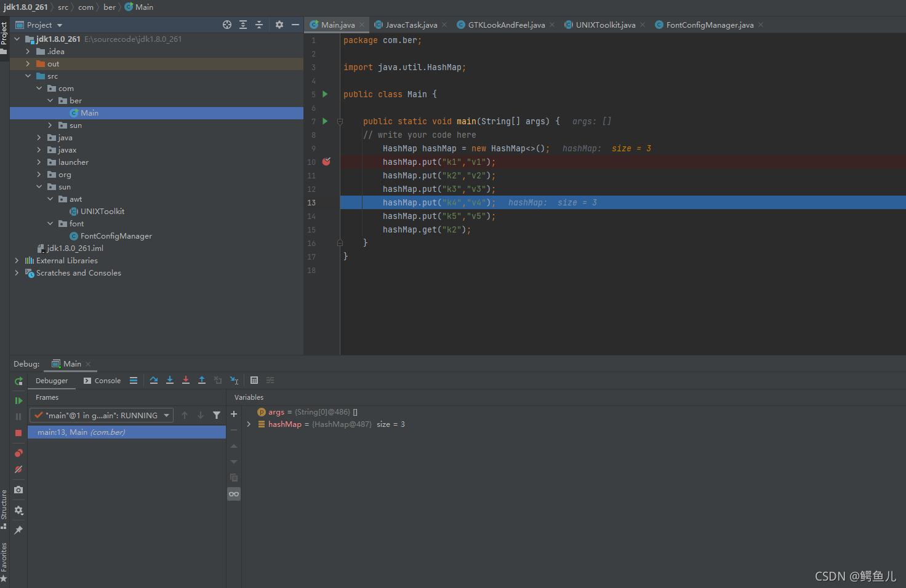Click the Step Into arrow icon
Image resolution: width=906 pixels, height=588 pixels.
pos(170,380)
